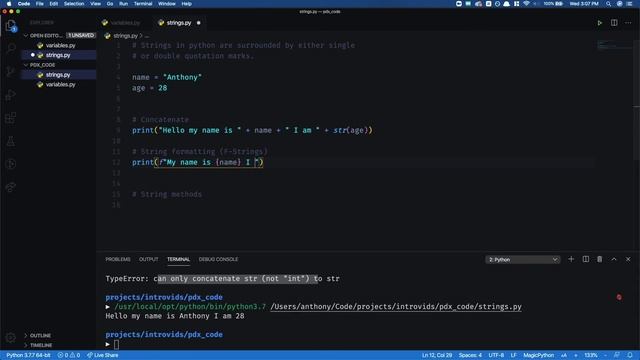Open the Manage gear at activity bar bottom
Screen dimensions: 640x360
[x=11, y=337]
